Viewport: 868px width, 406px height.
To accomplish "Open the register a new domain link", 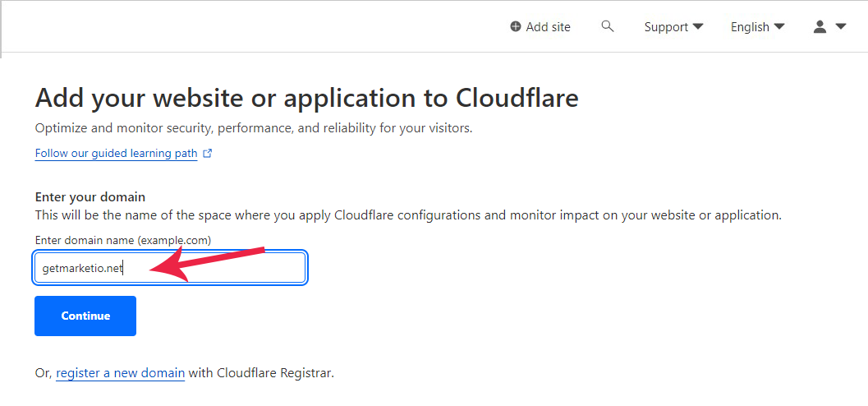I will tap(120, 372).
